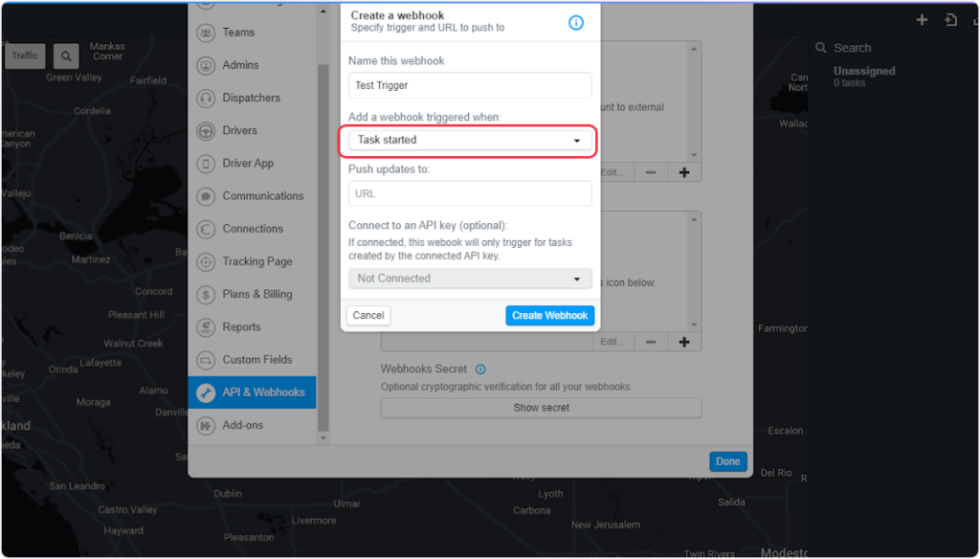Click the Tracking Page crosshair icon
This screenshot has height=559, width=980.
tap(206, 262)
